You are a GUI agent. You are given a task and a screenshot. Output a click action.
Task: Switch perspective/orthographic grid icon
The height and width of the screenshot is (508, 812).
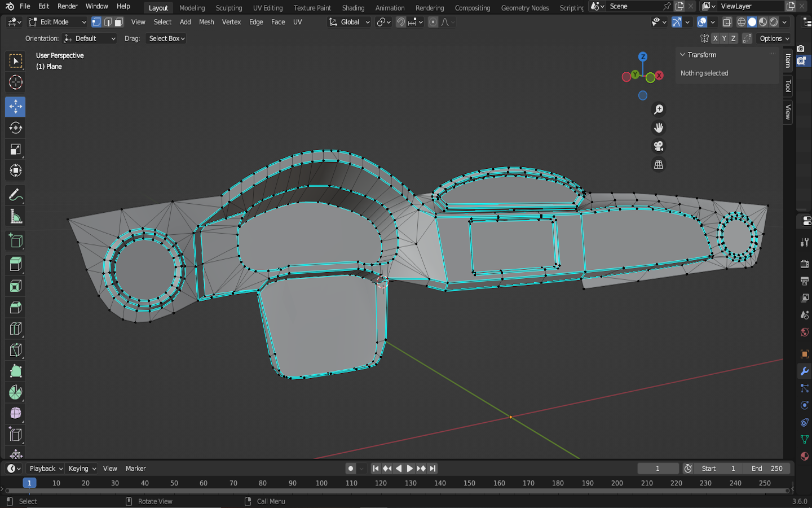tap(658, 165)
